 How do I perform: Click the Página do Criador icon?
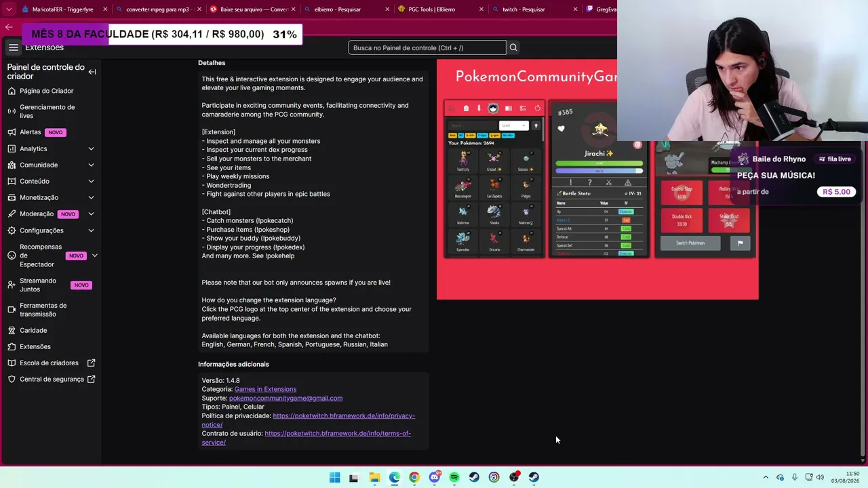(12, 91)
